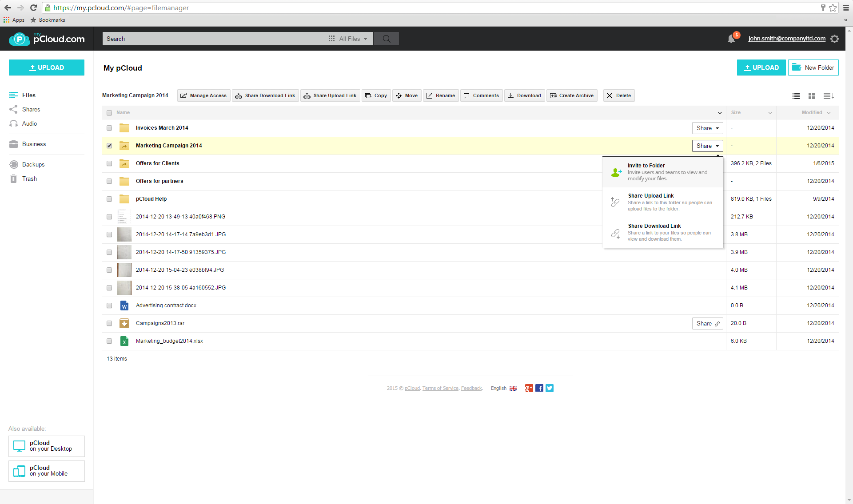This screenshot has width=853, height=504.
Task: Toggle the select-all header checkbox
Action: click(109, 113)
